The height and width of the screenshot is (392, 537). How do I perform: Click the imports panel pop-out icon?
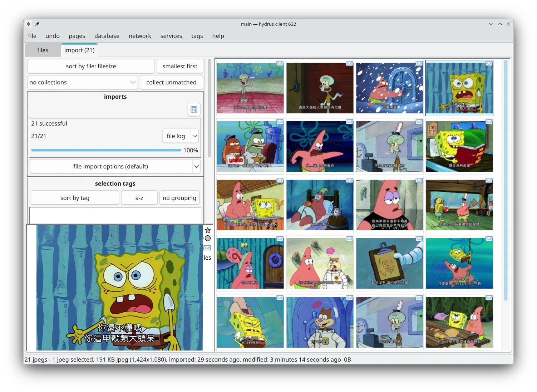click(x=194, y=109)
